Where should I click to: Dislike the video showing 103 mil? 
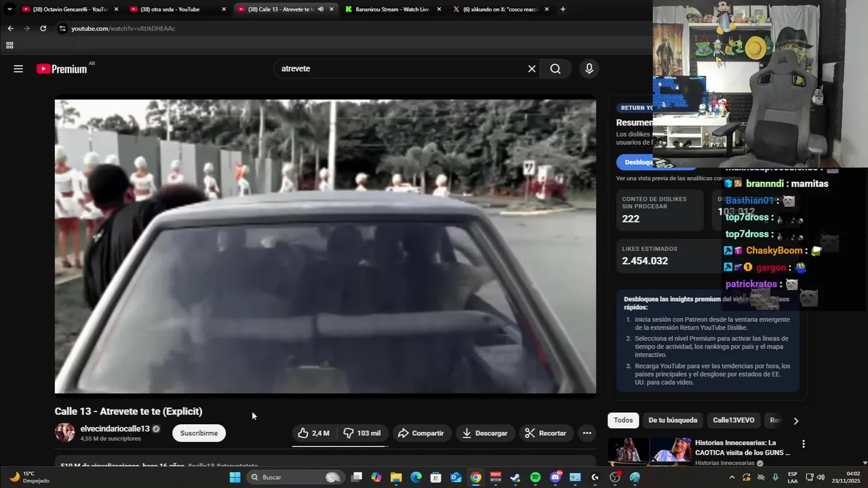point(361,433)
